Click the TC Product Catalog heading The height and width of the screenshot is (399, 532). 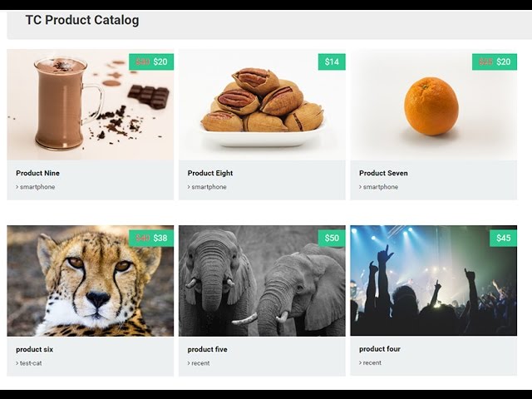(x=82, y=20)
